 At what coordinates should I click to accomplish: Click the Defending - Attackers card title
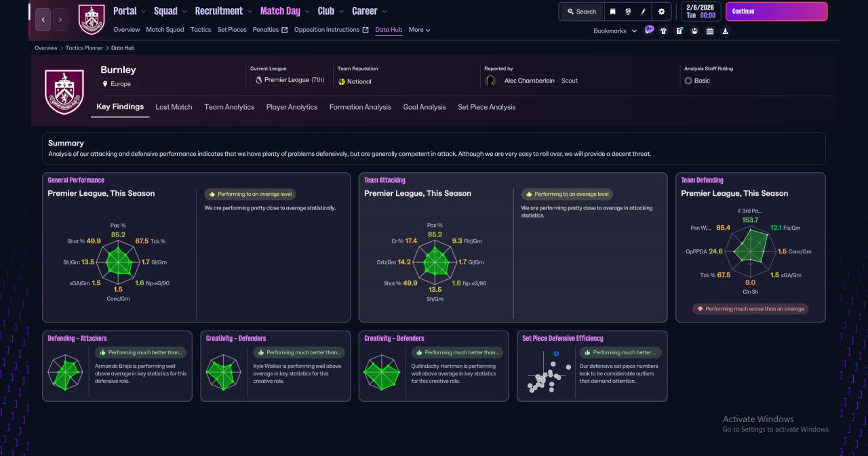pyautogui.click(x=77, y=338)
